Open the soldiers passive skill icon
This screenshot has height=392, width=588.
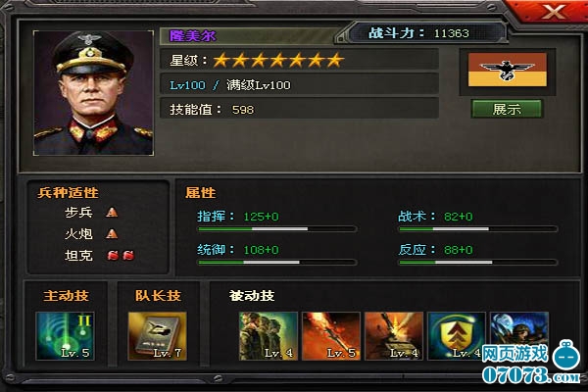pos(269,336)
